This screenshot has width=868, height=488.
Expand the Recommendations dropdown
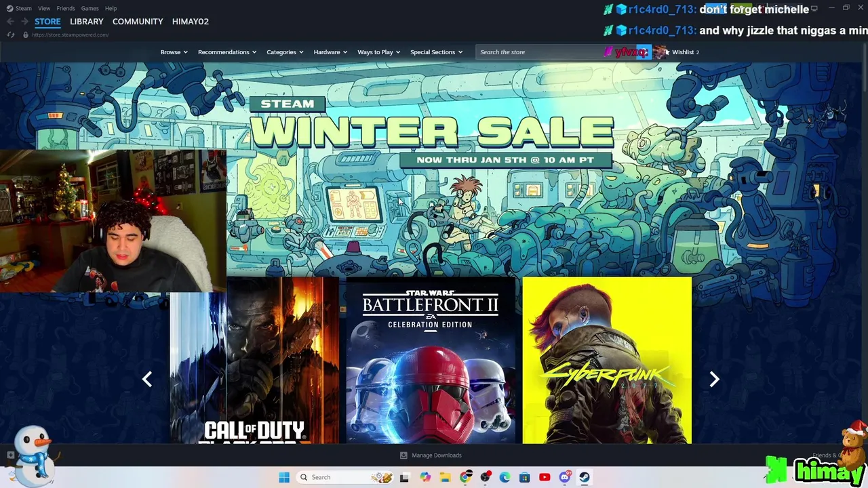pos(227,52)
